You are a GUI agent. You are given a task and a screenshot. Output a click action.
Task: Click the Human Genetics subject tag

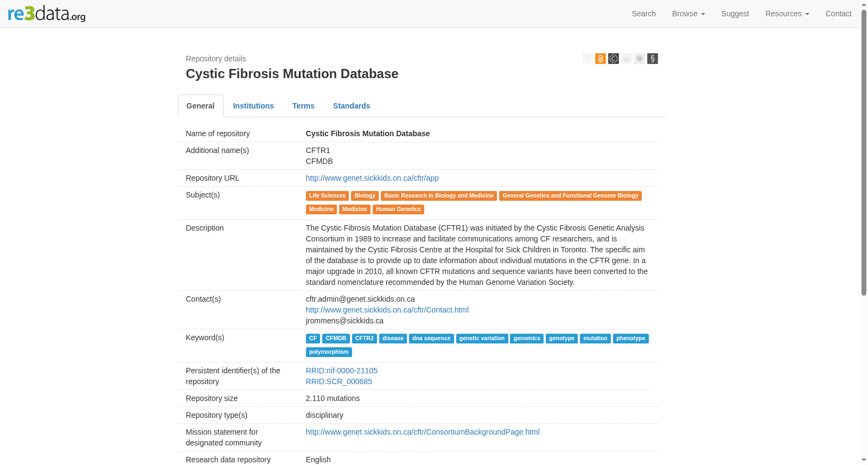tap(398, 209)
